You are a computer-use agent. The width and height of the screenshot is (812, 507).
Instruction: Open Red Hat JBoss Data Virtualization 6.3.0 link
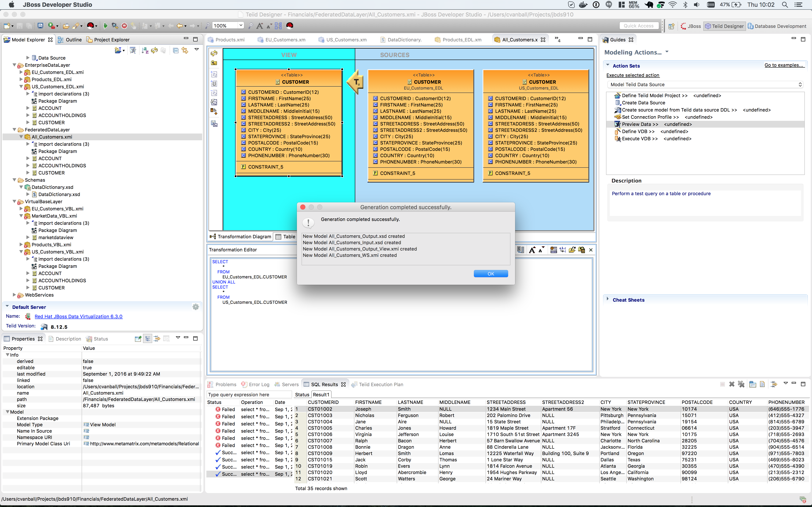tap(78, 316)
